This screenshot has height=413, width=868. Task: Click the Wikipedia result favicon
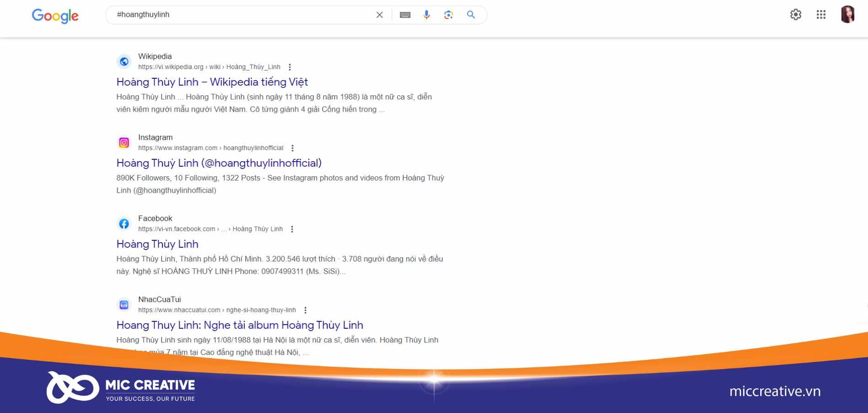coord(124,61)
